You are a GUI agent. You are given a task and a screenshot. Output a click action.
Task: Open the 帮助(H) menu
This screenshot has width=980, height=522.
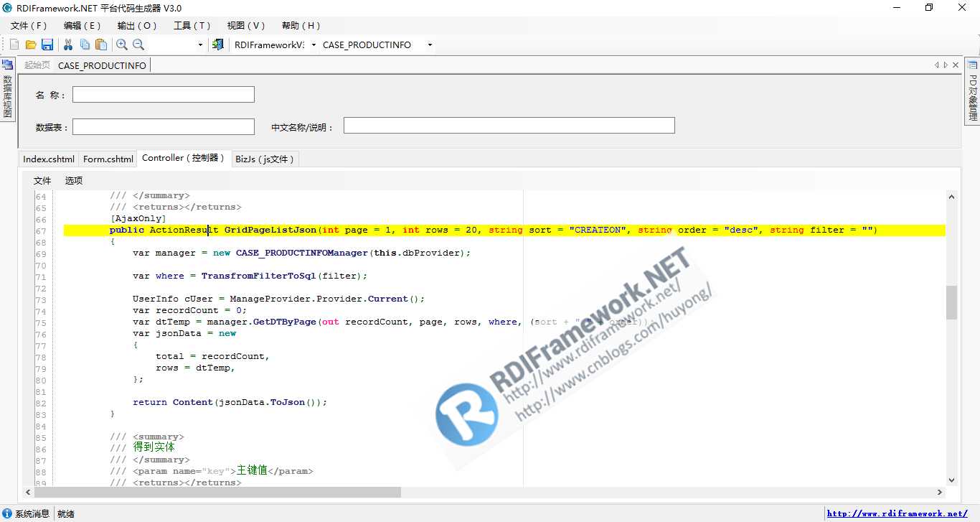point(301,25)
